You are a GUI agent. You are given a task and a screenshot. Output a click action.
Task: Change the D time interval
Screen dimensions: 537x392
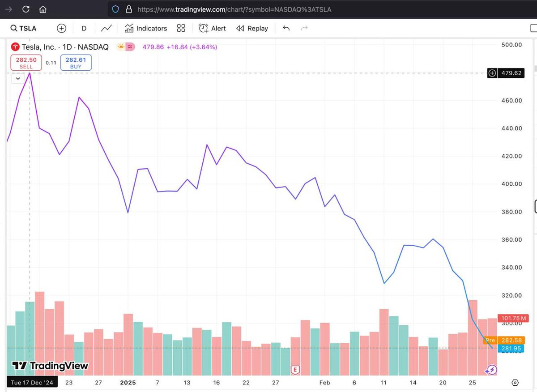coord(84,28)
